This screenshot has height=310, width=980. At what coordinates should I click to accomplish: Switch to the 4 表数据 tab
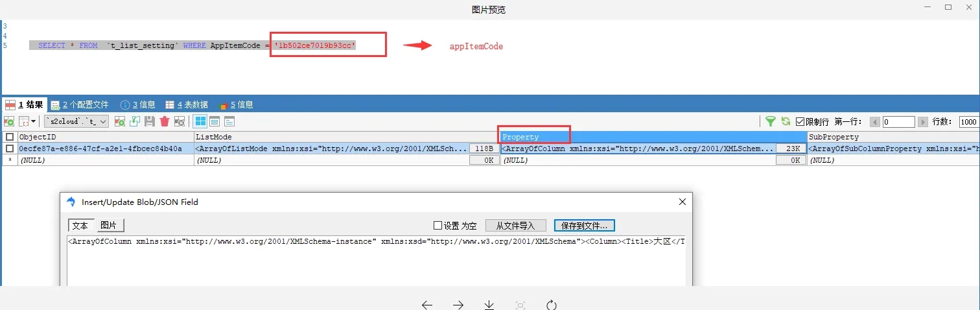pyautogui.click(x=187, y=104)
